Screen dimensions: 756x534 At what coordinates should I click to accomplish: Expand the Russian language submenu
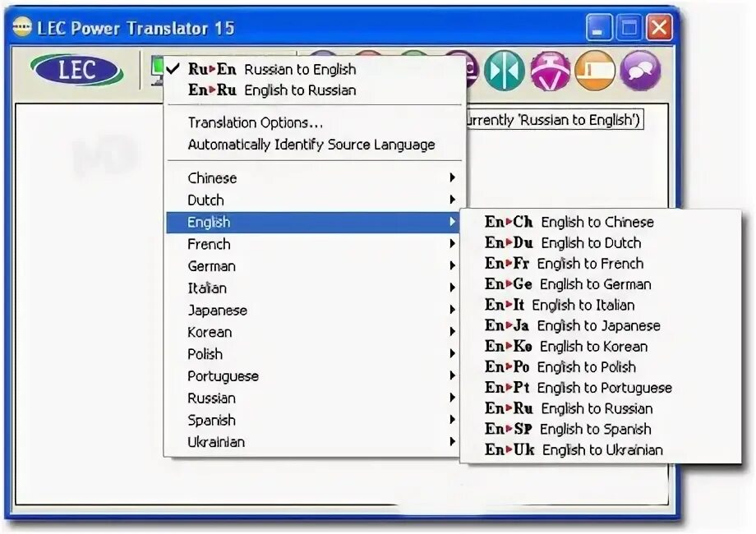[x=314, y=398]
